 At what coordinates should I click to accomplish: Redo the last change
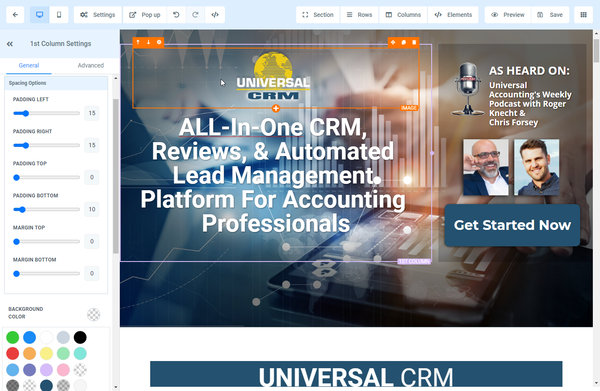195,15
